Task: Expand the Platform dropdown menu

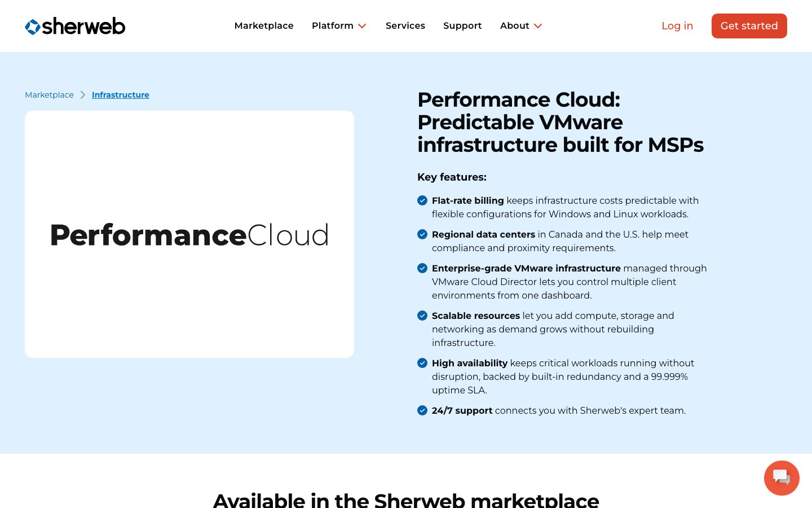Action: 339,26
